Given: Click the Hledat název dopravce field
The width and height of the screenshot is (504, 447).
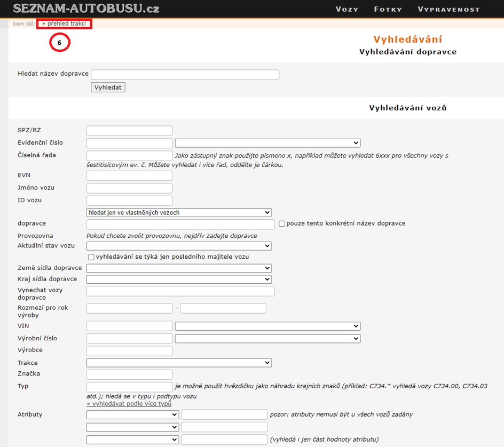Looking at the screenshot, I should click(x=185, y=75).
